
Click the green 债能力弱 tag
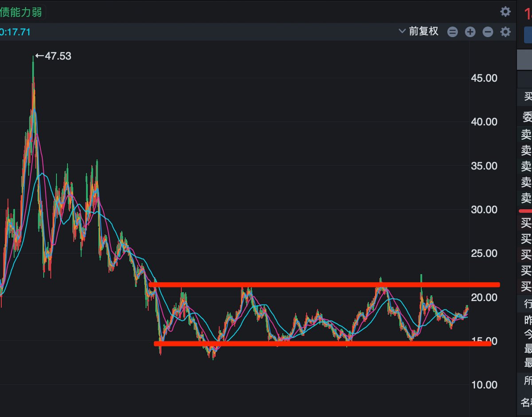click(21, 12)
